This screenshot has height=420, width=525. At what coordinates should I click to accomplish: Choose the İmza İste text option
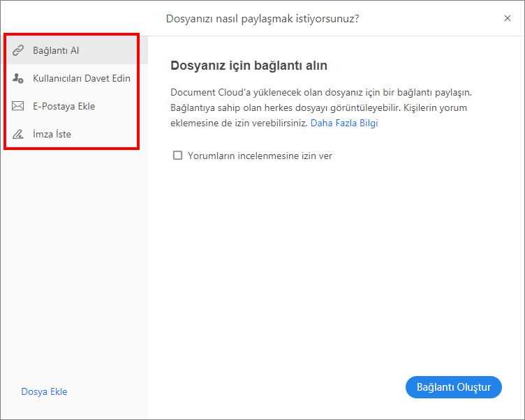(x=52, y=134)
